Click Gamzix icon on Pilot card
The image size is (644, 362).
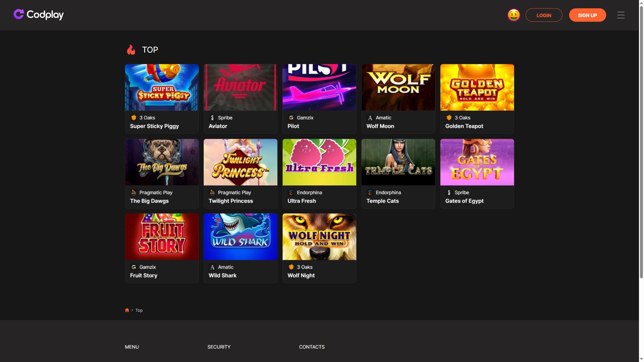coord(291,118)
